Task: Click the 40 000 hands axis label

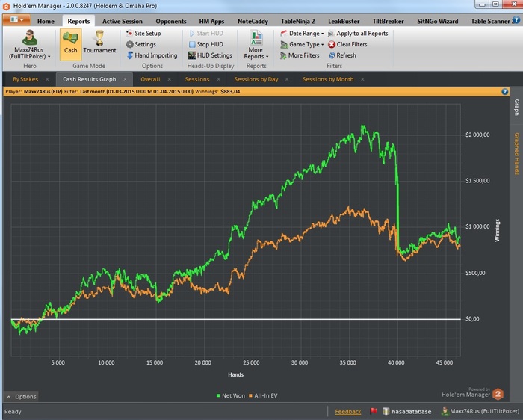Action: click(396, 362)
